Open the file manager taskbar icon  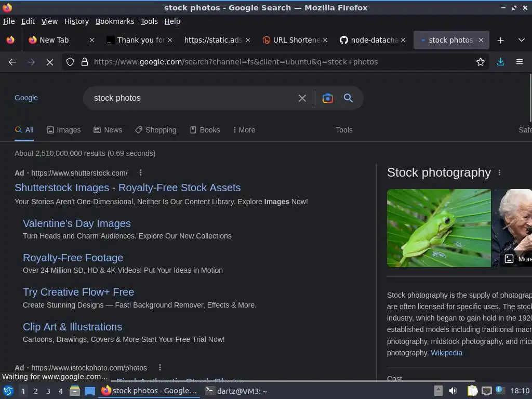pyautogui.click(x=75, y=391)
